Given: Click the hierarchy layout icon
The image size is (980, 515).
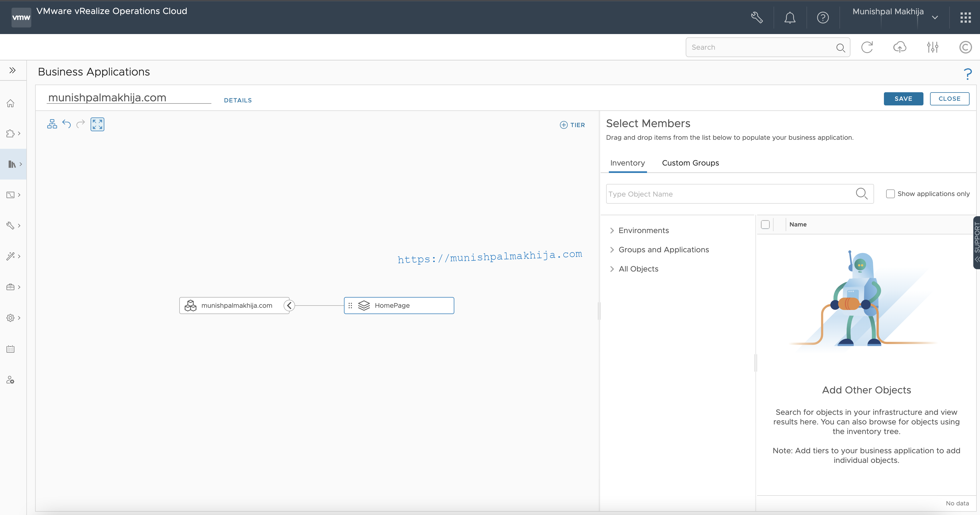Looking at the screenshot, I should [52, 124].
